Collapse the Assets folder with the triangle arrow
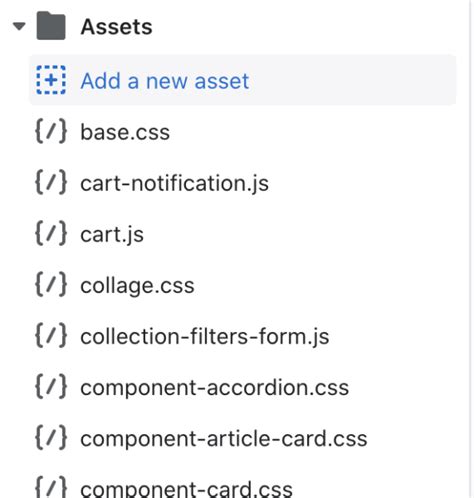This screenshot has width=474, height=498. tap(19, 26)
